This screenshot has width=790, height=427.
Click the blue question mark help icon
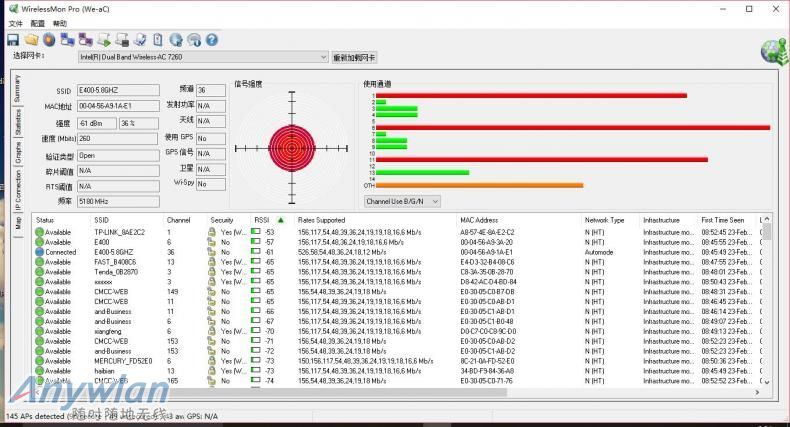point(211,41)
